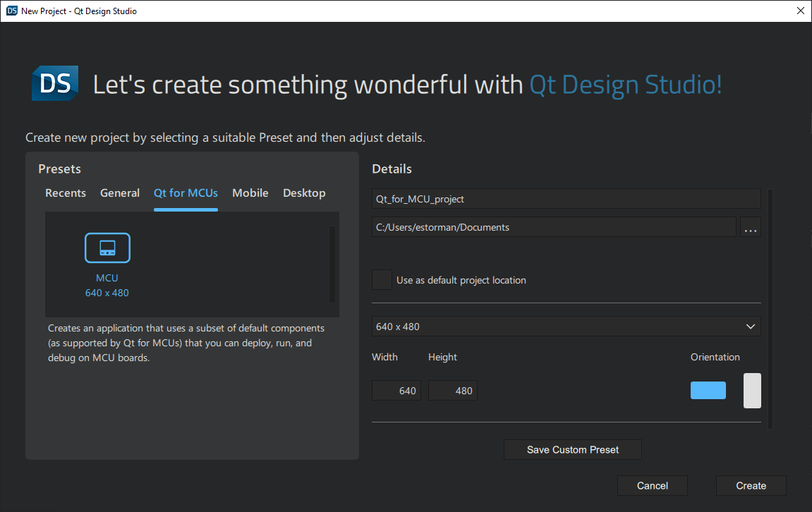
Task: Toggle the blue landscape orientation box
Action: pos(708,390)
